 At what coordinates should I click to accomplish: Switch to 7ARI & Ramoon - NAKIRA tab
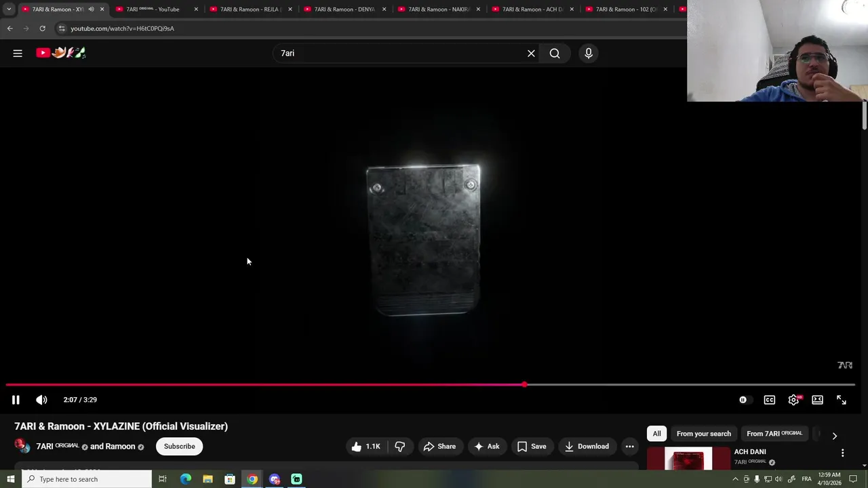point(437,9)
